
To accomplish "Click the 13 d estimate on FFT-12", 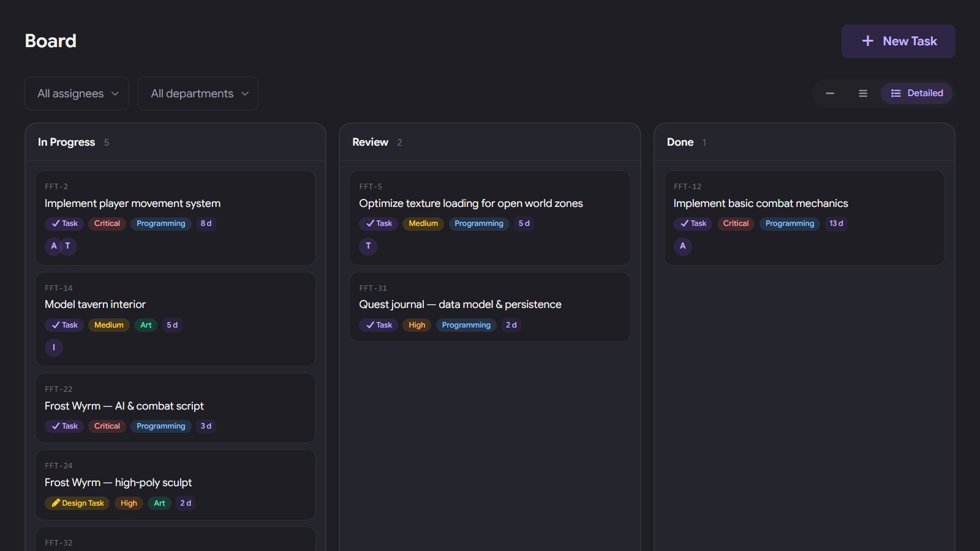I will 836,223.
